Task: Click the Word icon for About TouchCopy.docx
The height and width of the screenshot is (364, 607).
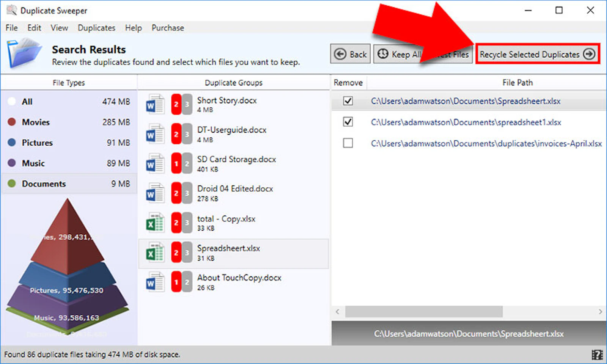Action: click(155, 282)
